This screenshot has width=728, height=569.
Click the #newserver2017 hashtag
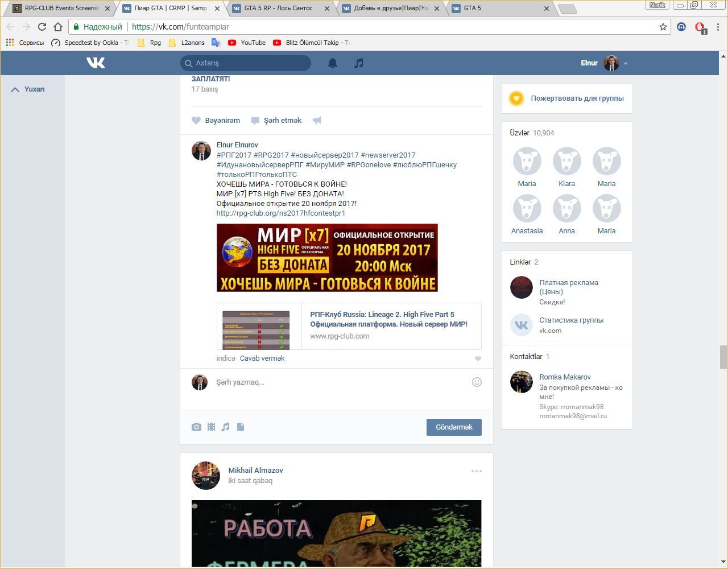pos(388,155)
